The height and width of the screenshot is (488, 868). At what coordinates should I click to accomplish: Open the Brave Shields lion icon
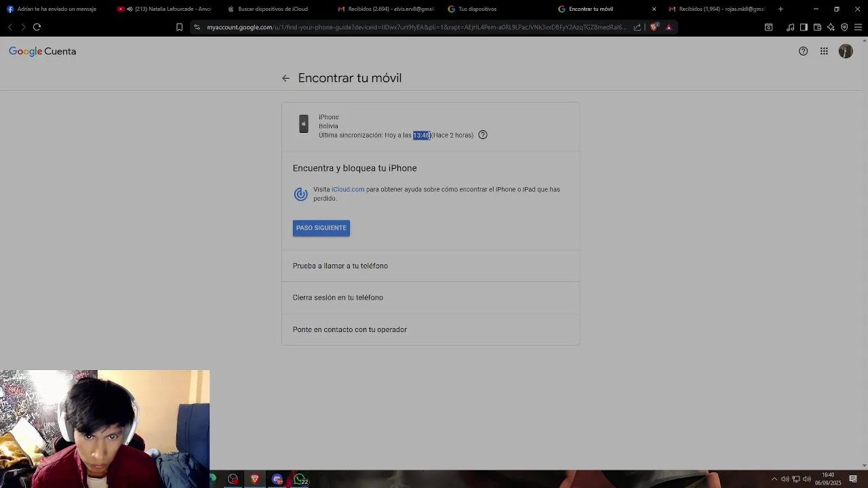coord(654,27)
